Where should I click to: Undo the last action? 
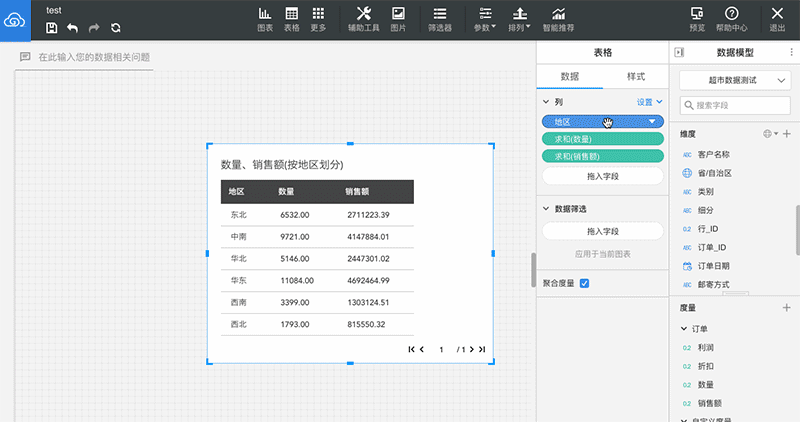pyautogui.click(x=72, y=28)
